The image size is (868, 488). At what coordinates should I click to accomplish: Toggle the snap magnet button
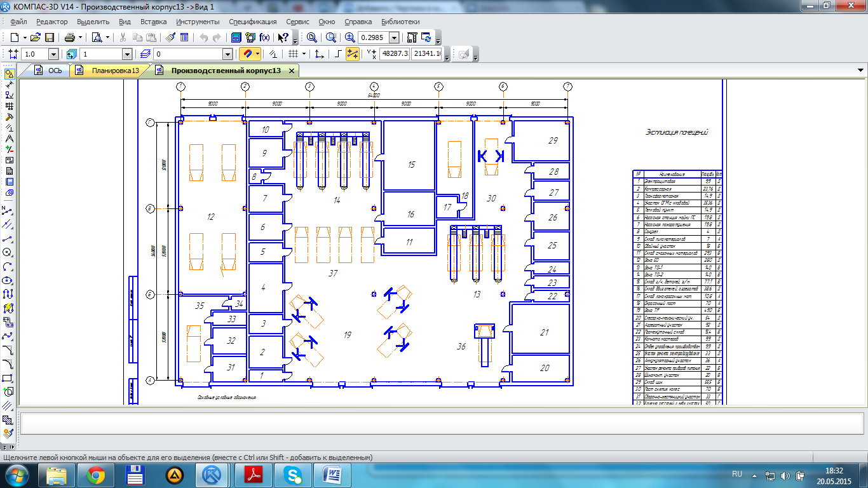247,55
